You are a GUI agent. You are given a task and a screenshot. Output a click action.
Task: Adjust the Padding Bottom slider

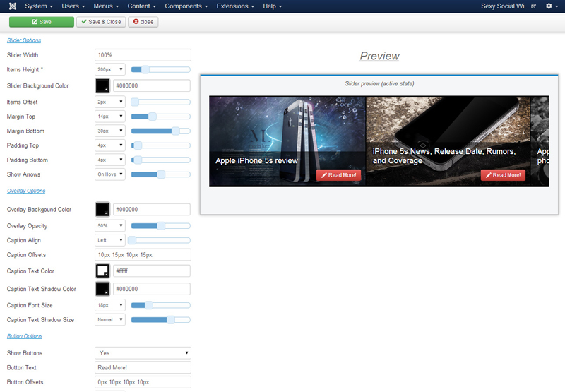(x=161, y=160)
